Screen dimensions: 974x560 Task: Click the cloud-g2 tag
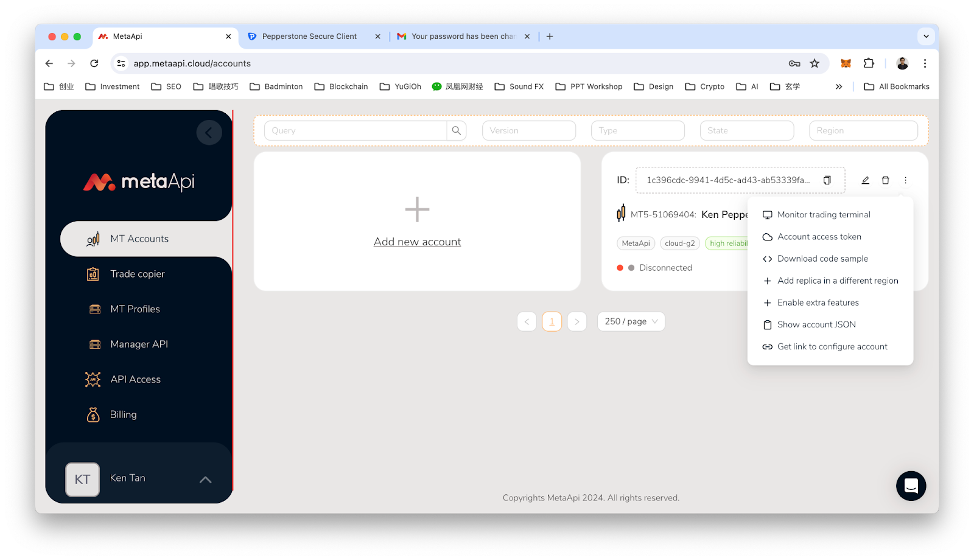680,243
